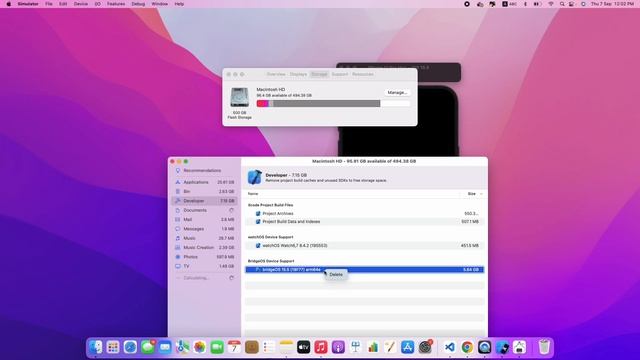This screenshot has height=360, width=640.
Task: Select the Project Archives row
Action: pos(364,213)
